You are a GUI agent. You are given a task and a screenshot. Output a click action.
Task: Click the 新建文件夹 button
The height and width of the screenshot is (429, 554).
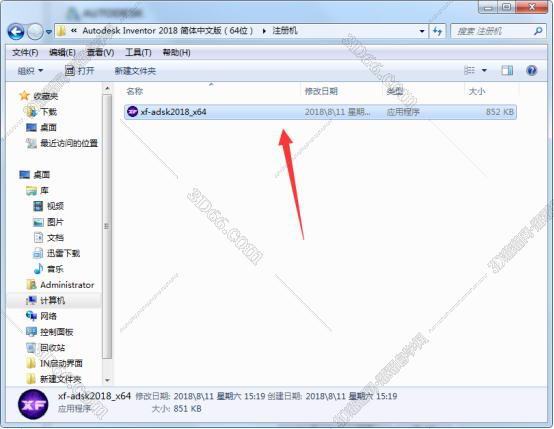click(135, 71)
